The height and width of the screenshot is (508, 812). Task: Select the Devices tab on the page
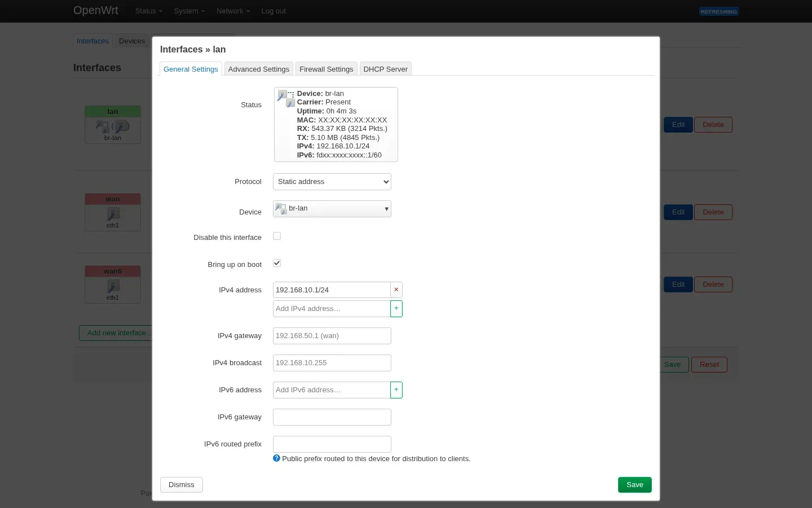point(132,41)
